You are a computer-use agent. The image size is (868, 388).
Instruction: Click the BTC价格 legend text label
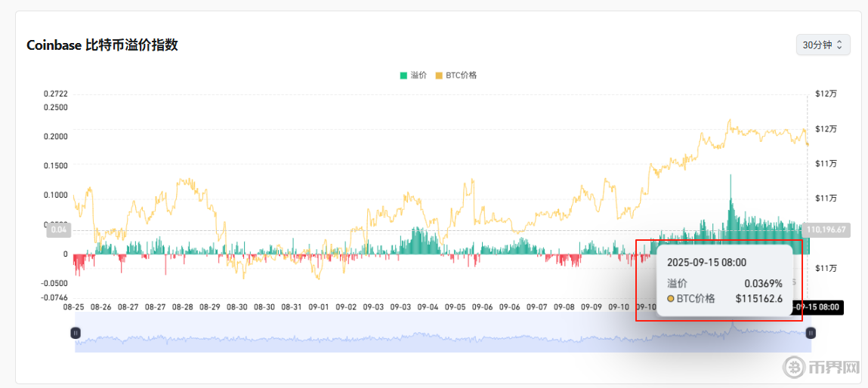461,75
